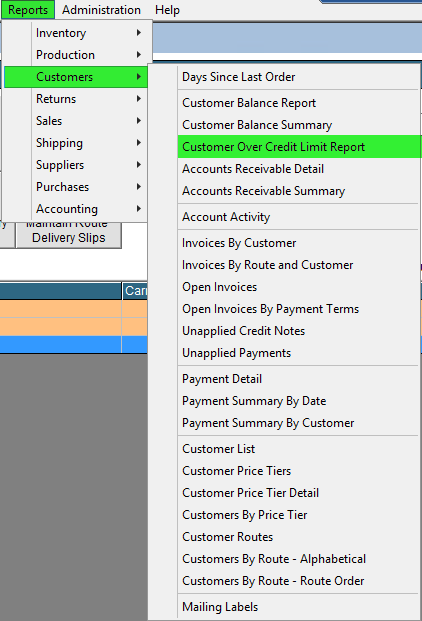Expand the Inventory reports submenu
This screenshot has height=621, width=422.
click(75, 33)
